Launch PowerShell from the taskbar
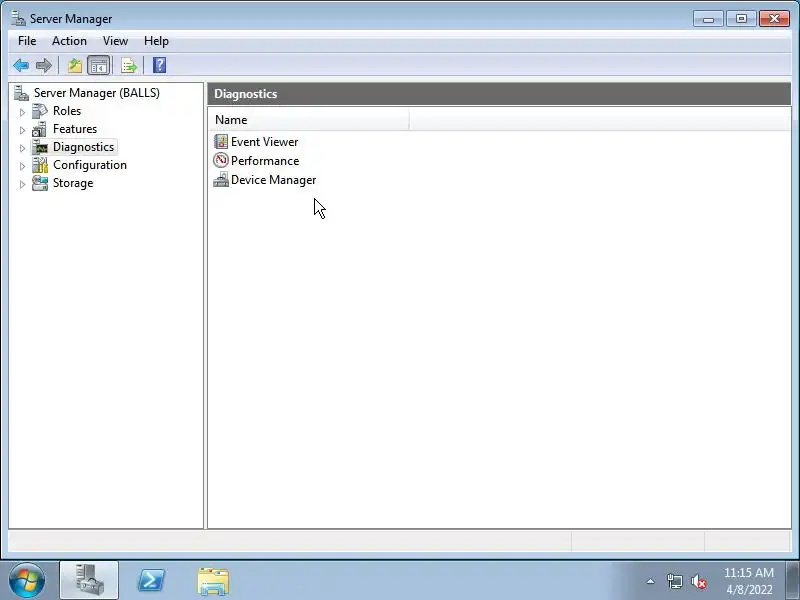Viewport: 800px width, 600px height. click(x=151, y=581)
